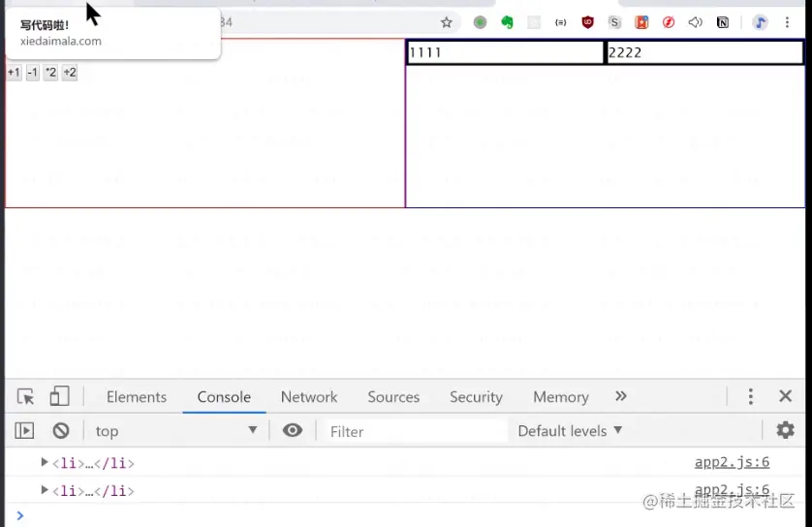This screenshot has height=527, width=812.
Task: Bookmark this page with the star icon
Action: pos(447,22)
